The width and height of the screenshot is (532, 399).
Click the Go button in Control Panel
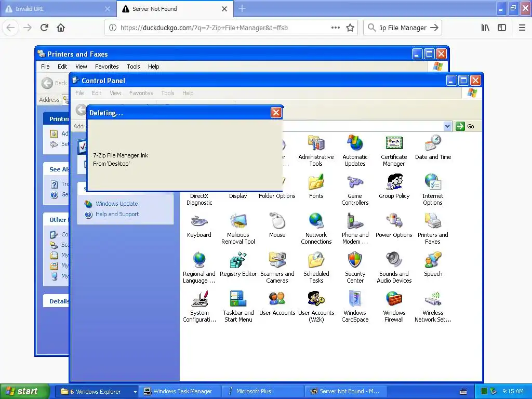tap(465, 126)
